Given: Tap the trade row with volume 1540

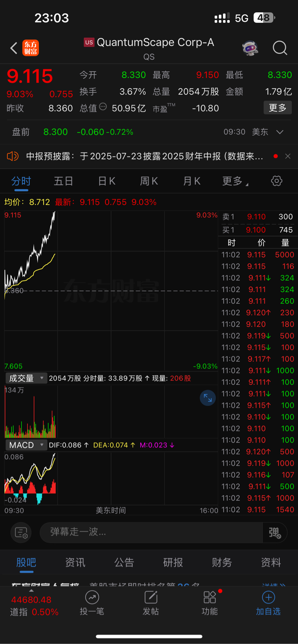Looking at the screenshot, I should [258, 510].
